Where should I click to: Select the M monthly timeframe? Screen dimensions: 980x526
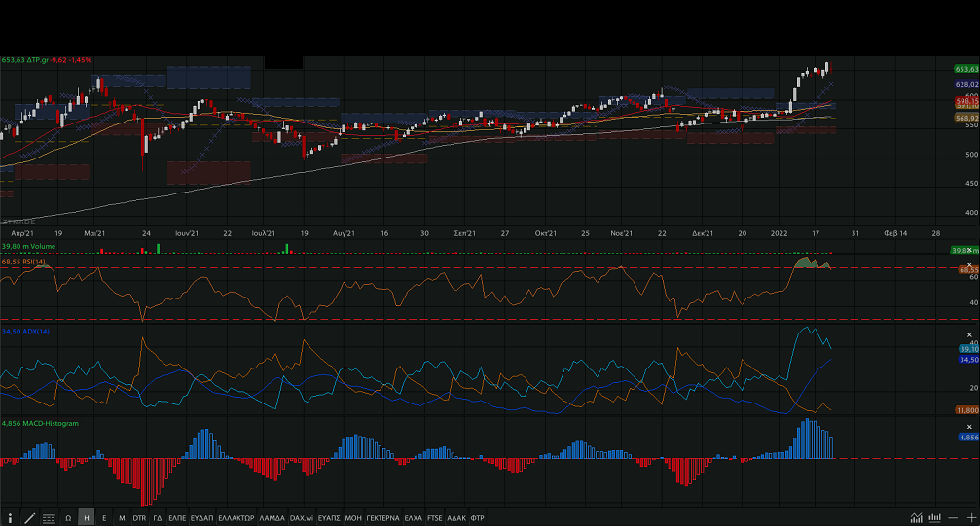click(122, 518)
